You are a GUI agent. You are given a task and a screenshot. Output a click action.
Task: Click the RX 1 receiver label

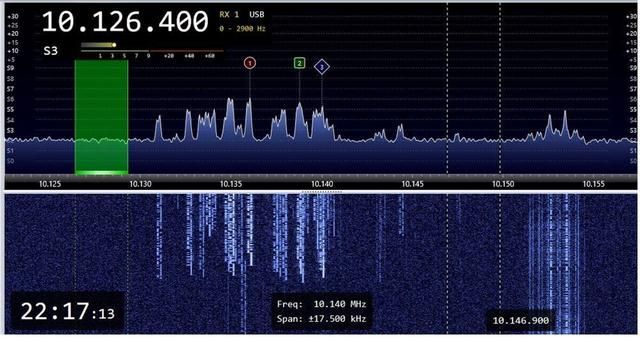click(x=229, y=15)
